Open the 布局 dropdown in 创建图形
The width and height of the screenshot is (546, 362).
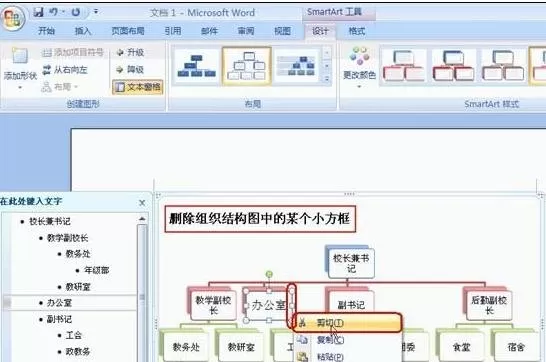pyautogui.click(x=60, y=87)
